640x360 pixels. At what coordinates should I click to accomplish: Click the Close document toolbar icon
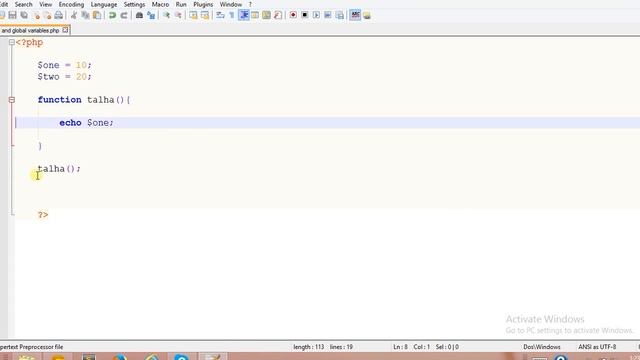tap(36, 15)
